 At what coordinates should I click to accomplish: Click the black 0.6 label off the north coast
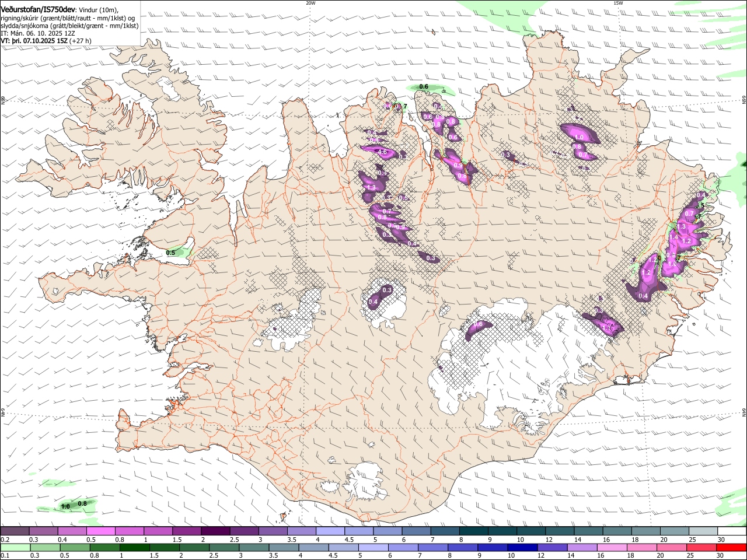[424, 87]
